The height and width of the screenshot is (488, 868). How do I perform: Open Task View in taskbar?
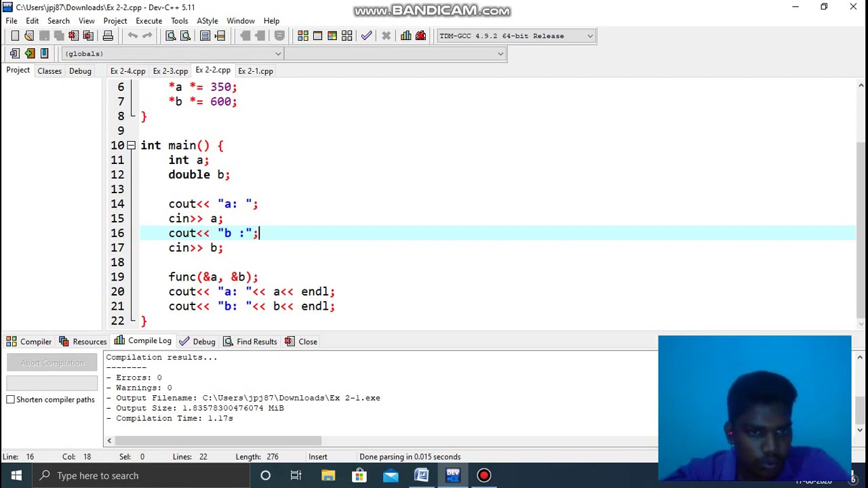pos(296,475)
